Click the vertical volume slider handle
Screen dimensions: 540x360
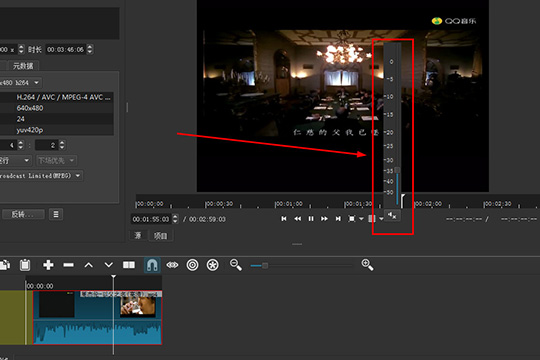tap(397, 170)
